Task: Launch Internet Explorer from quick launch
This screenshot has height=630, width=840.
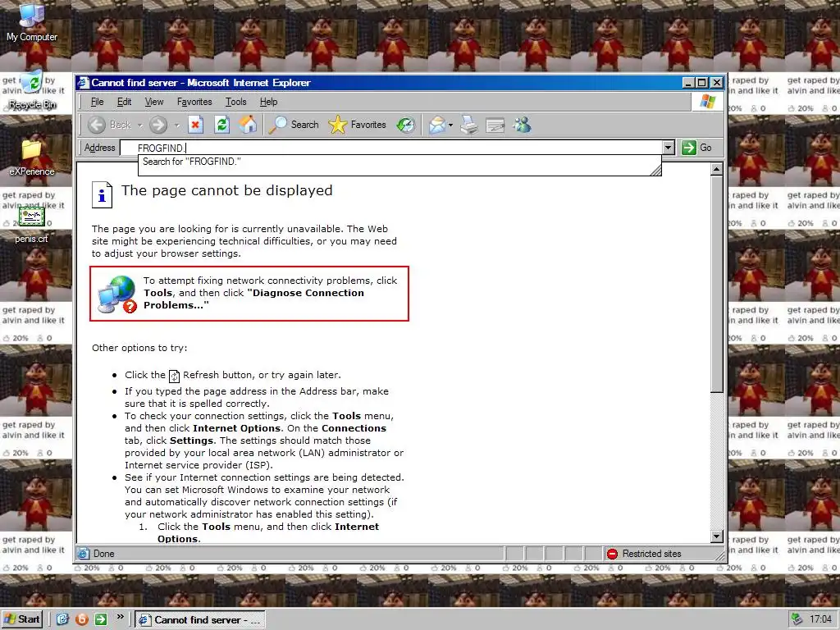Action: pyautogui.click(x=62, y=619)
